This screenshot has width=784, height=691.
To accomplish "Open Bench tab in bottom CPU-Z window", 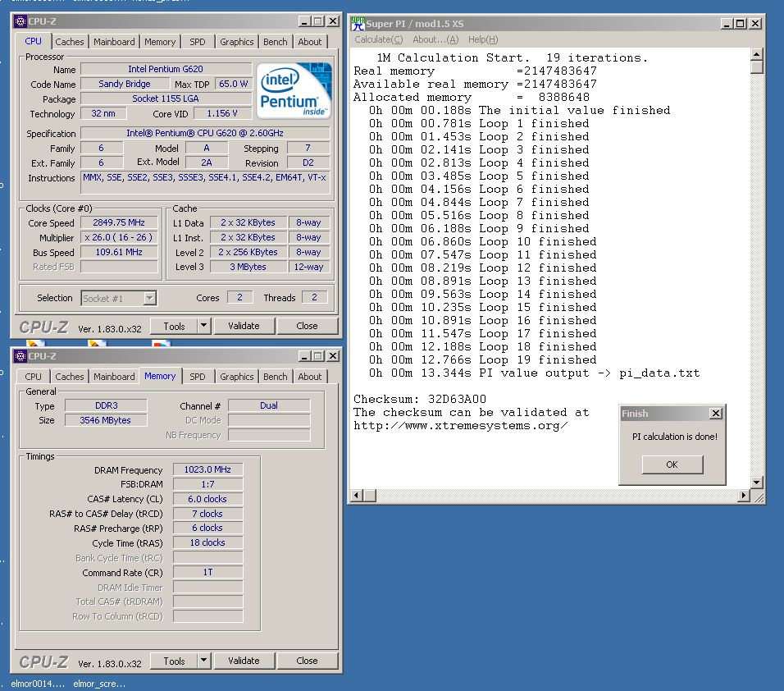I will (x=276, y=377).
